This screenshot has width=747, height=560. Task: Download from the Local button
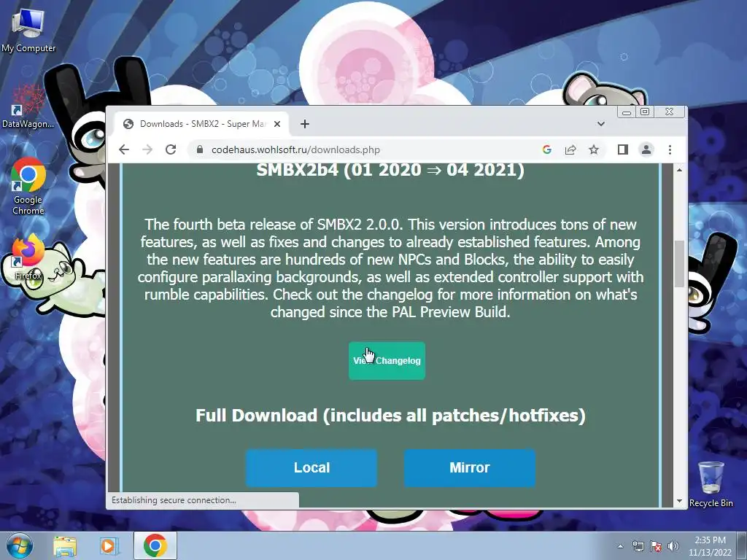311,467
